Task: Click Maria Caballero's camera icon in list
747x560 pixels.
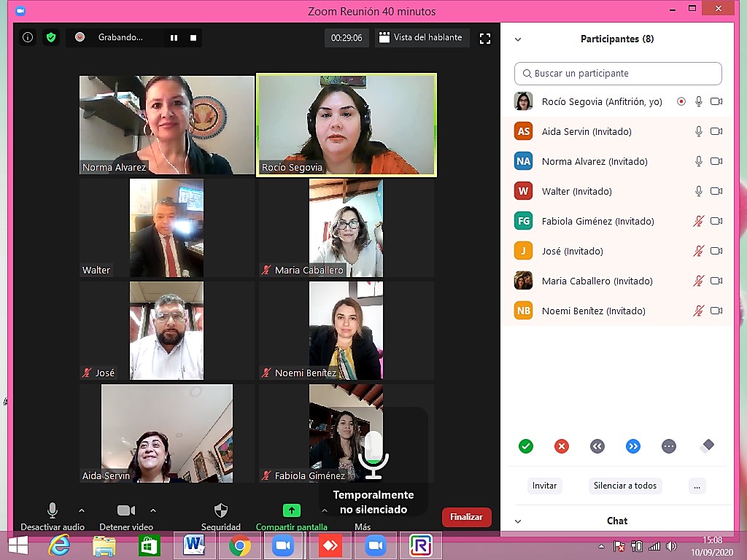Action: [716, 281]
